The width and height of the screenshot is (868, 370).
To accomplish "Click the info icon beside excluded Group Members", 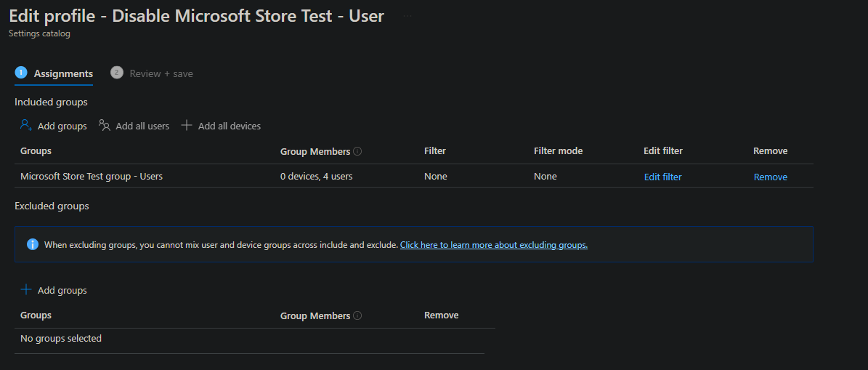I will (357, 315).
